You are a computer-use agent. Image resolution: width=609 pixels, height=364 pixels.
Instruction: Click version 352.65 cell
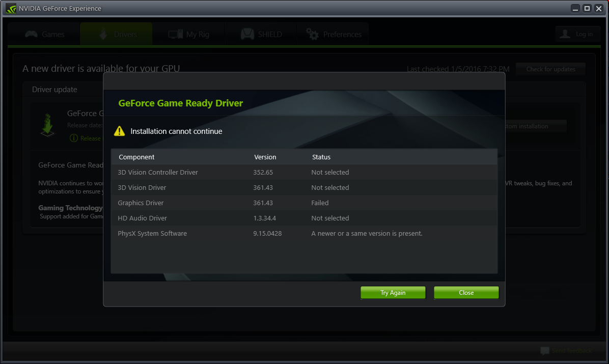263,172
